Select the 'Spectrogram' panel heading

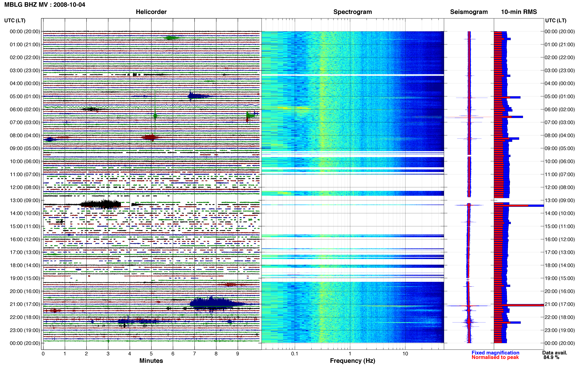[x=352, y=12]
